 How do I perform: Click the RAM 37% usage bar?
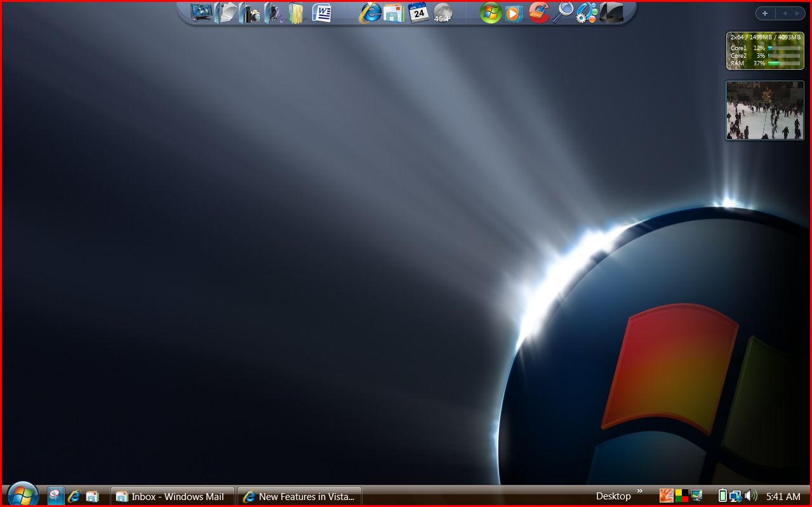click(784, 63)
